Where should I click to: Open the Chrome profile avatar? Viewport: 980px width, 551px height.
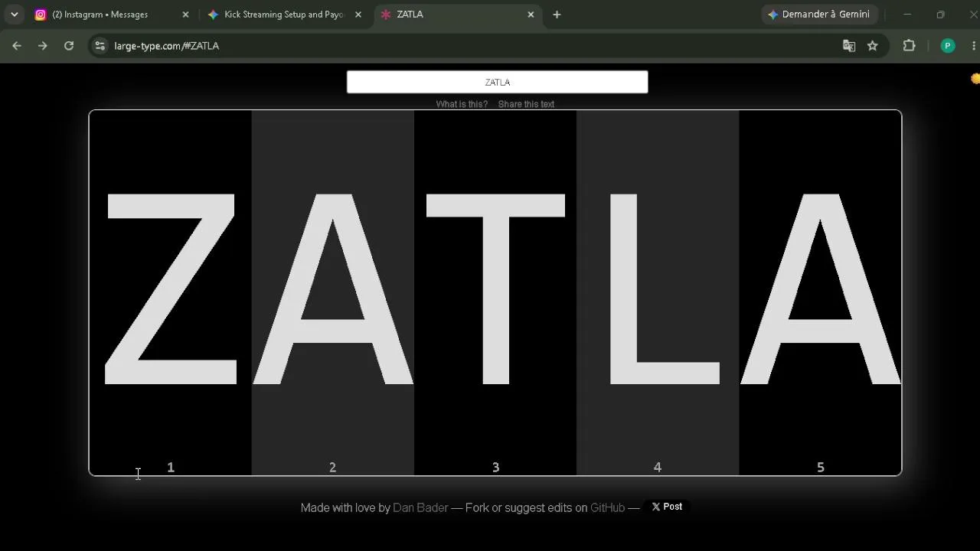(x=947, y=46)
